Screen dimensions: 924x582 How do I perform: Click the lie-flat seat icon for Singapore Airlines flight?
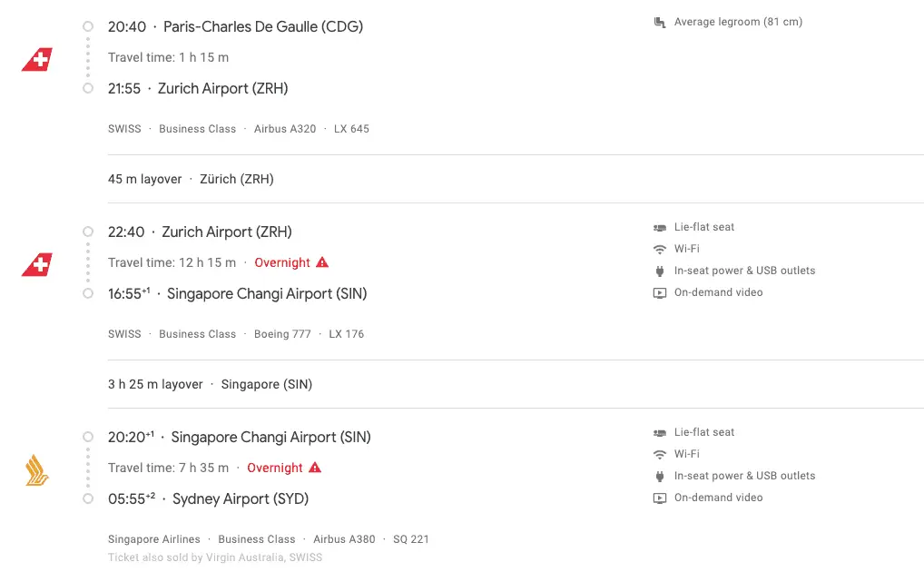[659, 433]
